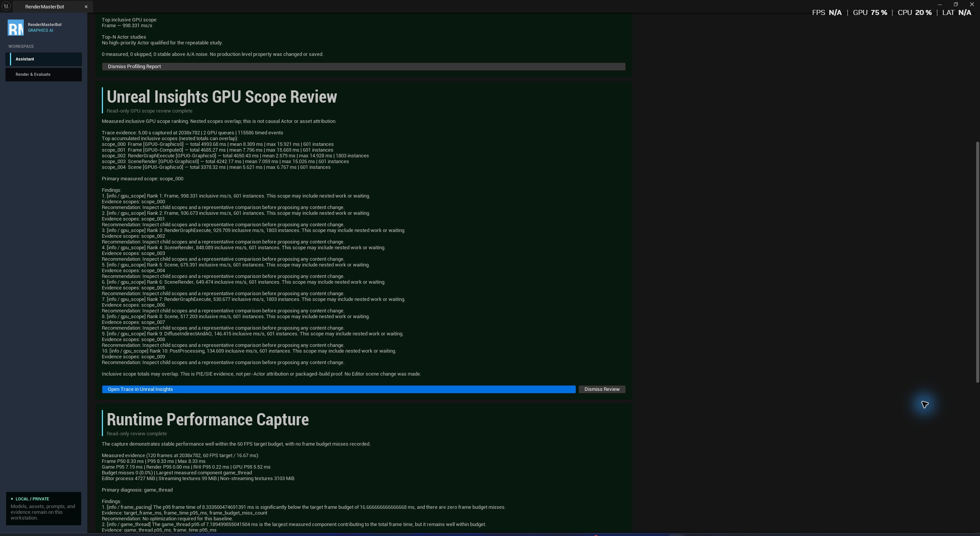Click the 'Budget misses 0 (0.0%)' line

[176, 473]
